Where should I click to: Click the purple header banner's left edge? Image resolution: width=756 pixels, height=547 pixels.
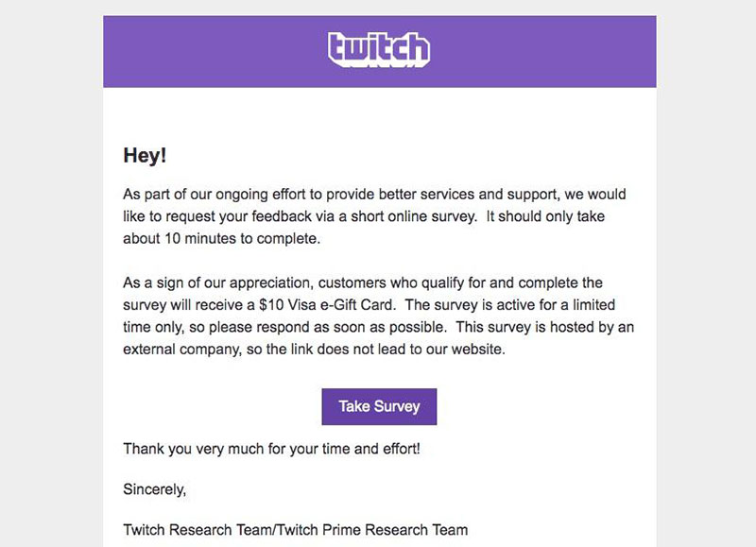point(107,52)
